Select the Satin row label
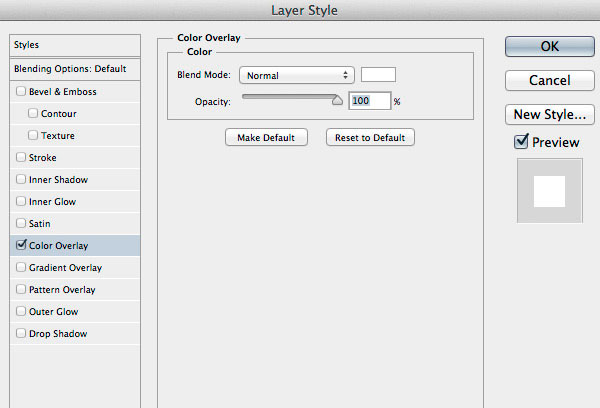Screen dimensions: 600x408 (x=40, y=224)
